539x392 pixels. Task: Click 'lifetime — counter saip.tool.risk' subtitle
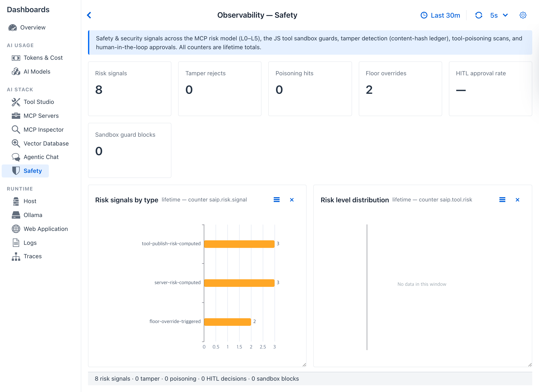click(x=432, y=200)
